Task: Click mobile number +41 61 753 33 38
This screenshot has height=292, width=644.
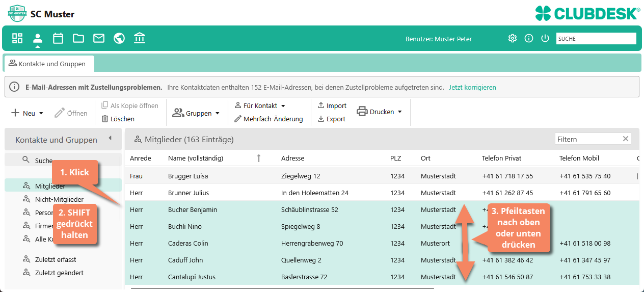Action: [x=585, y=277]
